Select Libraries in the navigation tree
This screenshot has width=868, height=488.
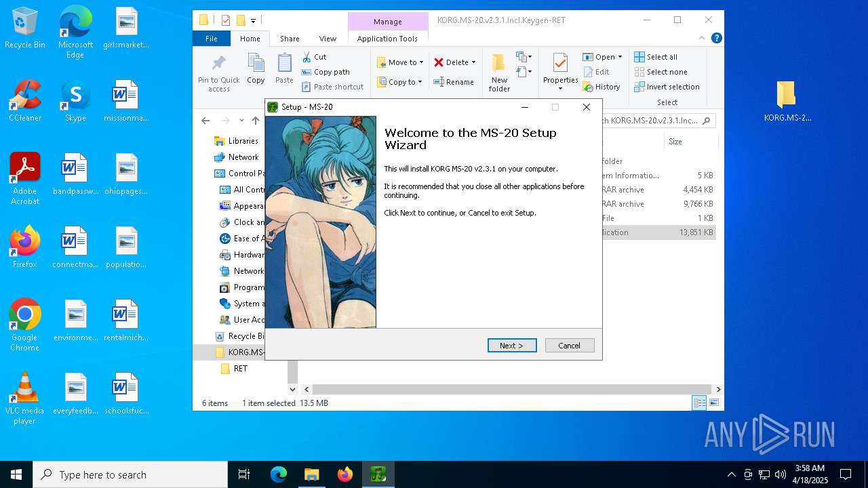tap(243, 141)
